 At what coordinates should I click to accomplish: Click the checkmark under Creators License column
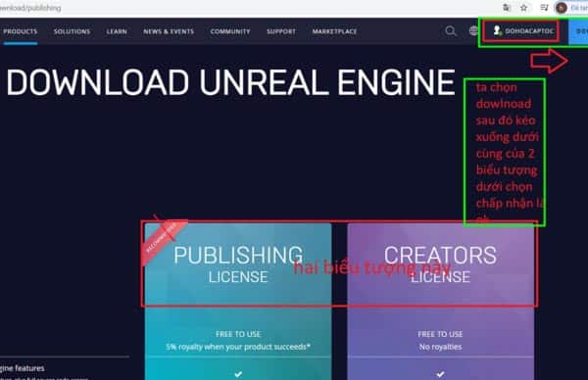[x=440, y=373]
